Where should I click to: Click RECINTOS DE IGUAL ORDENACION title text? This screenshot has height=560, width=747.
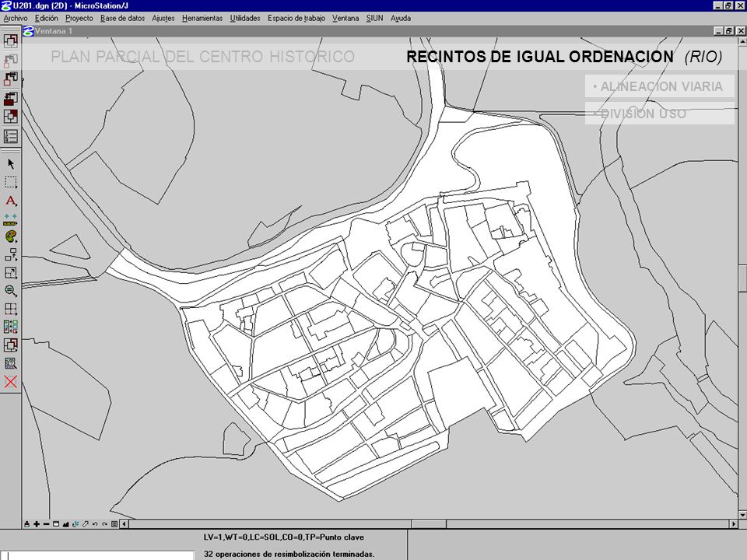pyautogui.click(x=540, y=57)
